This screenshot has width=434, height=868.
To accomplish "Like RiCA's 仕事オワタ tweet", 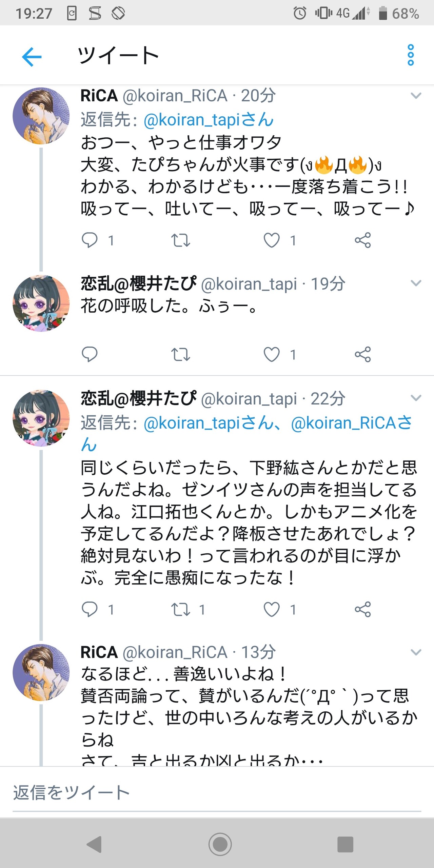I will click(x=272, y=240).
